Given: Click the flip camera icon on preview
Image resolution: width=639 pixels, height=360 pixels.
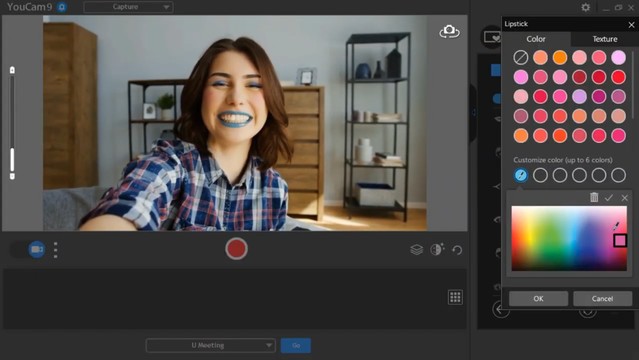Looking at the screenshot, I should pyautogui.click(x=450, y=31).
